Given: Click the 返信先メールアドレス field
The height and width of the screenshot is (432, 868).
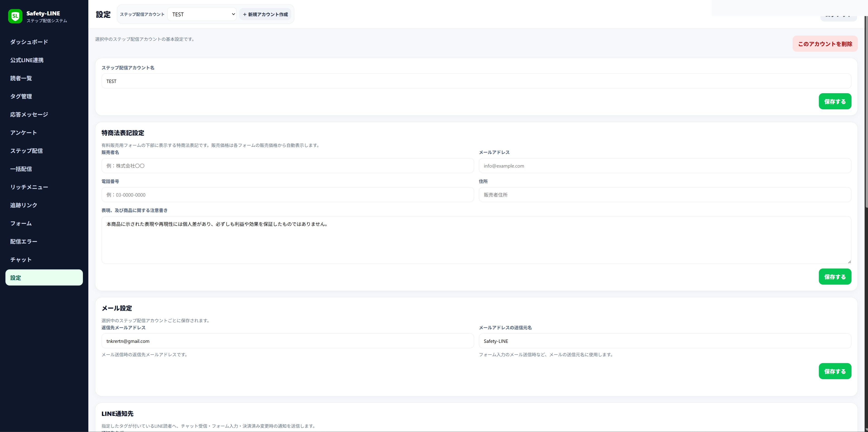Looking at the screenshot, I should click(287, 341).
